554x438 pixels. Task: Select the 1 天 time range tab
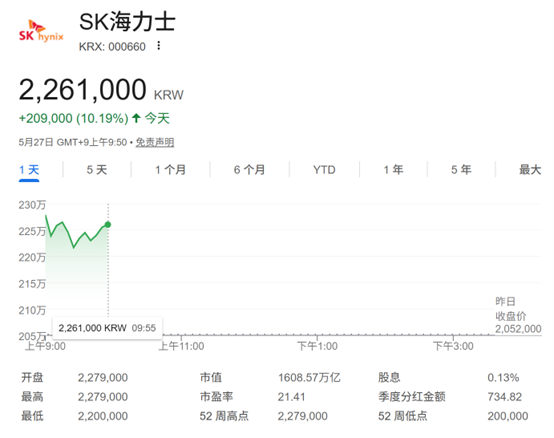coord(29,170)
